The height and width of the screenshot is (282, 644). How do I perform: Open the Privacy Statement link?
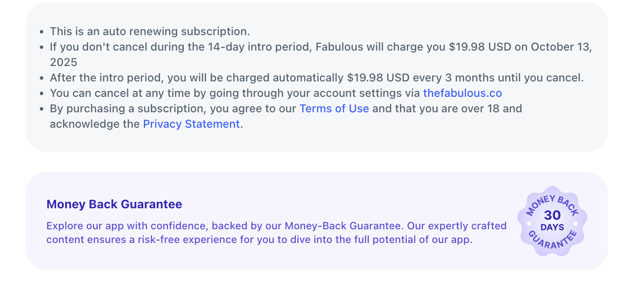tap(191, 124)
